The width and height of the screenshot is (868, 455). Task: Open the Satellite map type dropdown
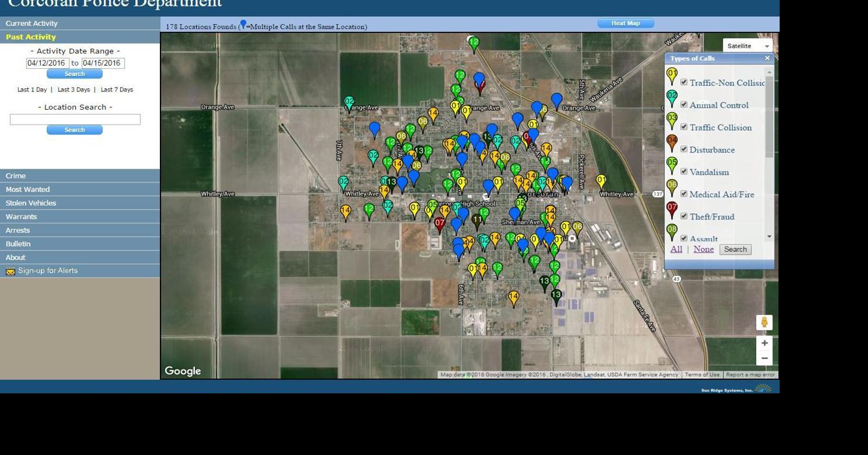747,46
